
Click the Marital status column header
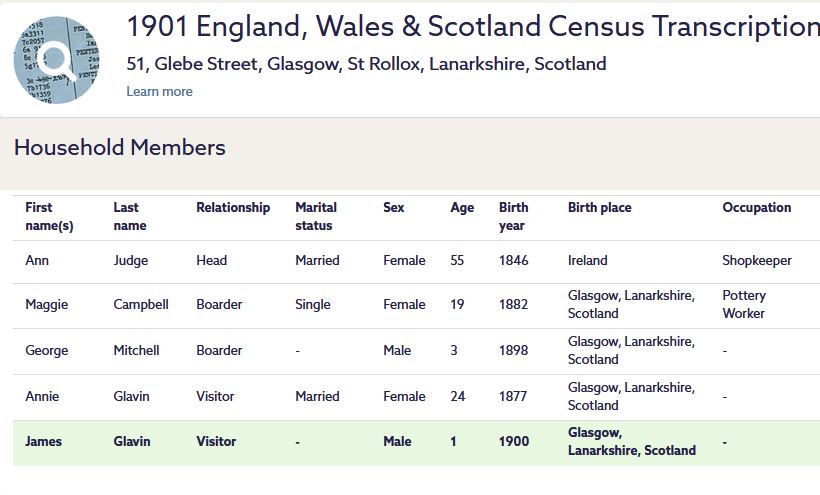point(317,216)
